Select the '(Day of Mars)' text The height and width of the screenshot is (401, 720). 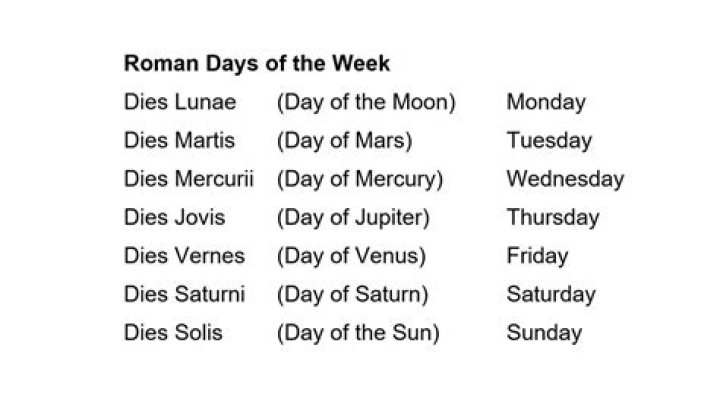[344, 141]
